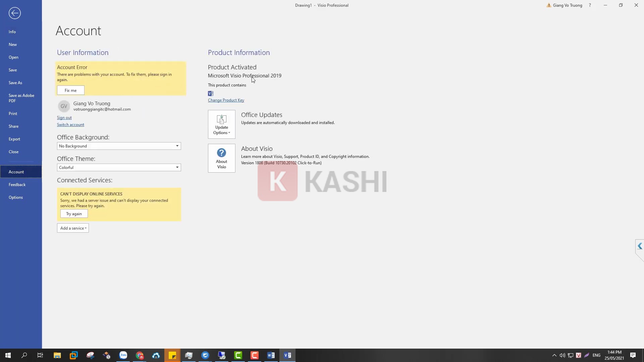Viewport: 644px width, 362px height.
Task: Expand the Add a service menu
Action: coord(73,228)
